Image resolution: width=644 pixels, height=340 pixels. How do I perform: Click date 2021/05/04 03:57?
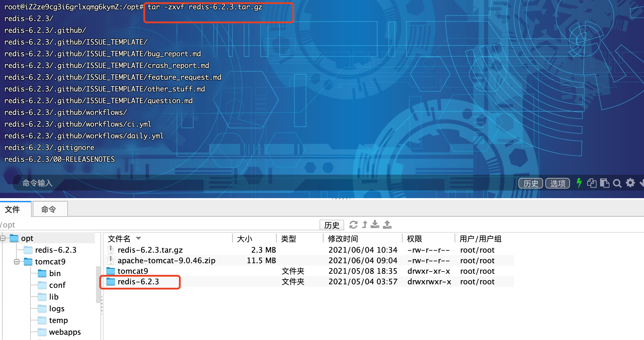[363, 281]
